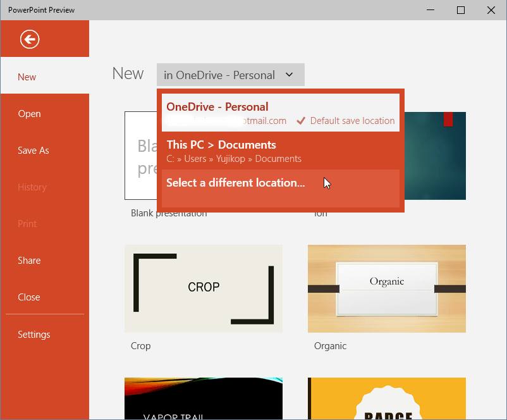This screenshot has height=420, width=507.
Task: Open Share in the sidebar
Action: pos(45,261)
